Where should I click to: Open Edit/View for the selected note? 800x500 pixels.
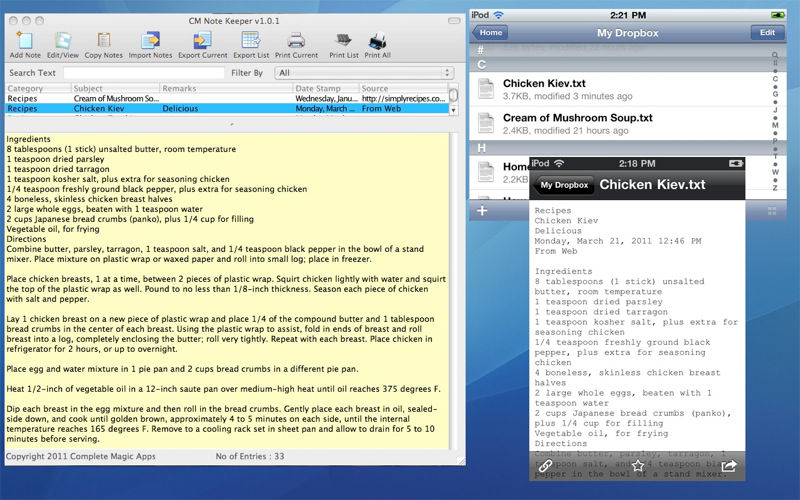tap(62, 41)
